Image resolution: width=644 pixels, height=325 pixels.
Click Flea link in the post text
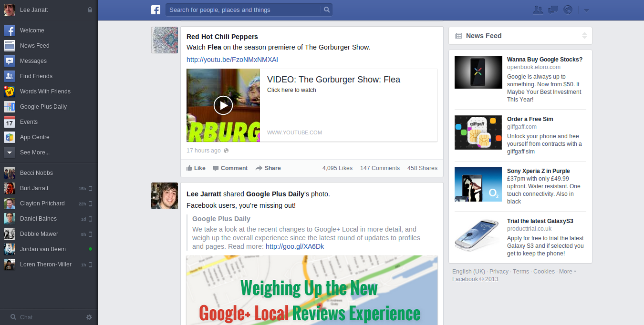tap(214, 47)
